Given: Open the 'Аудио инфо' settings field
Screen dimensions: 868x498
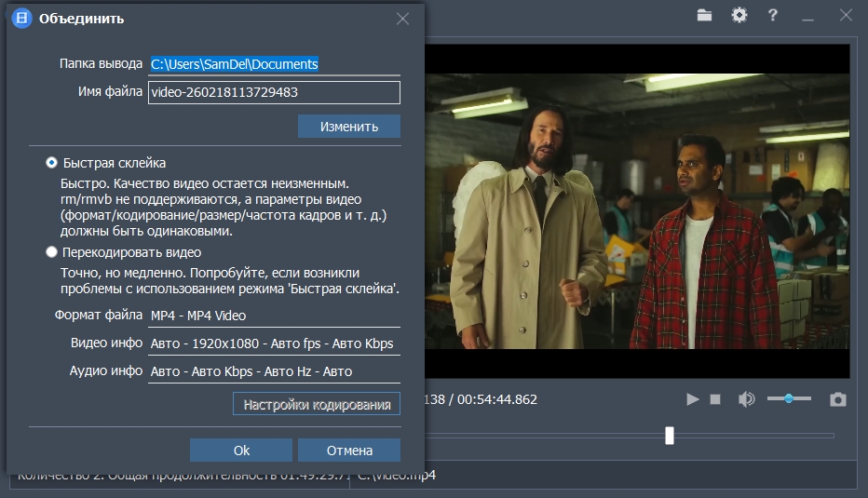Looking at the screenshot, I should 274,371.
